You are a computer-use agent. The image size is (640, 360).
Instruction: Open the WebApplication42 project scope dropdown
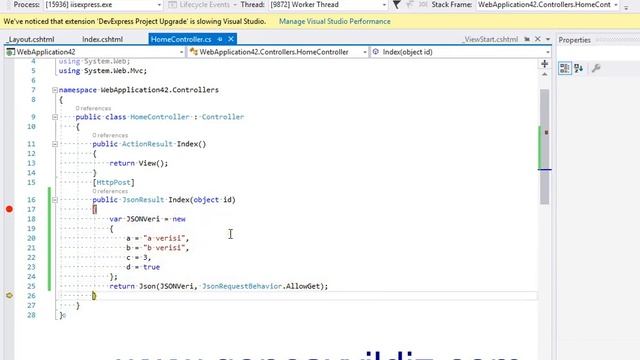point(181,52)
